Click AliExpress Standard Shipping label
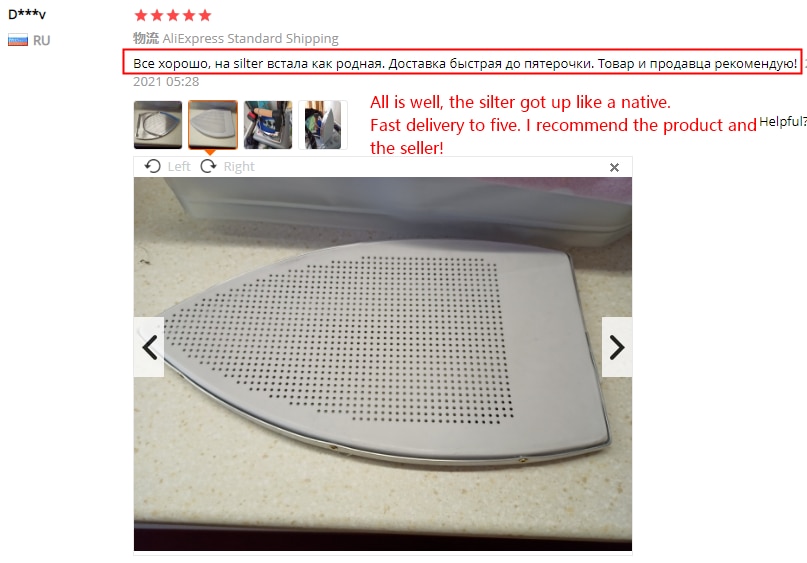Screen dimensions: 807x563 (251, 39)
